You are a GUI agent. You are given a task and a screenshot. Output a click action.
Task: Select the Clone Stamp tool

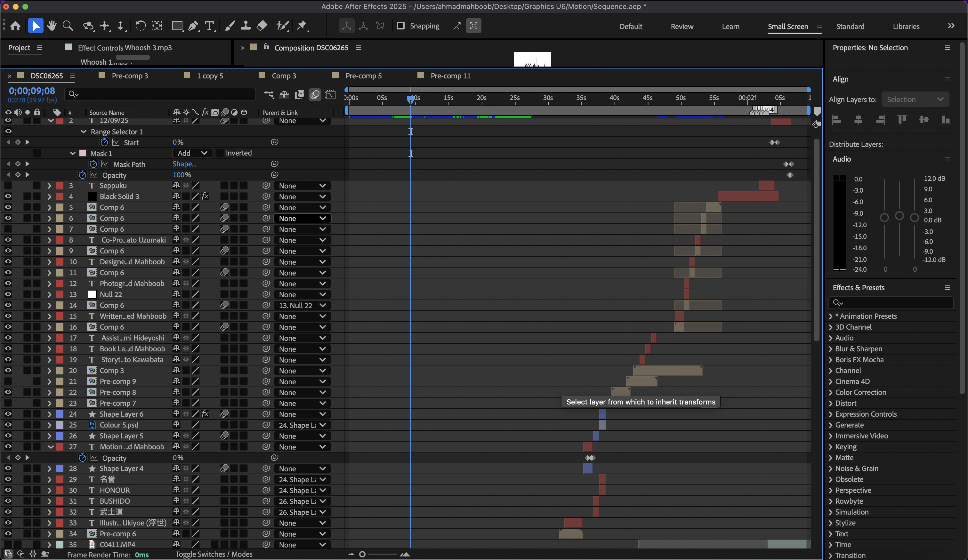(x=246, y=26)
